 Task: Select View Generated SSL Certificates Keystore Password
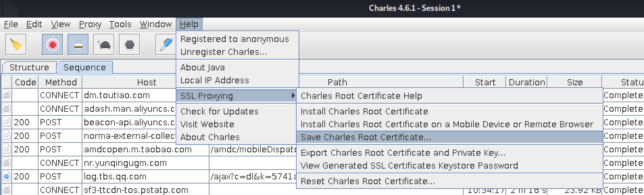[450, 166]
